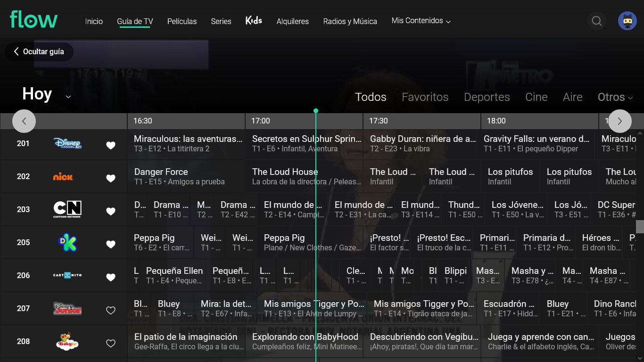The width and height of the screenshot is (644, 362).
Task: Select Nick channel logo on 202
Action: [63, 177]
